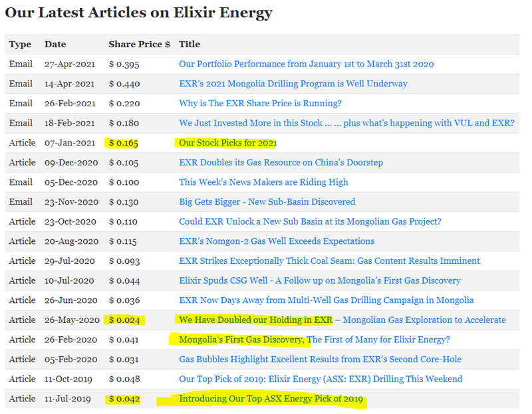Open 'Mongolia's First Gas Discovery' article link
532x414 pixels.
[315, 340]
